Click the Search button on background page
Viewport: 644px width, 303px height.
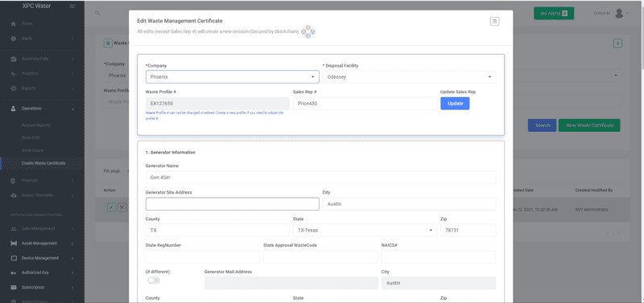pyautogui.click(x=542, y=125)
